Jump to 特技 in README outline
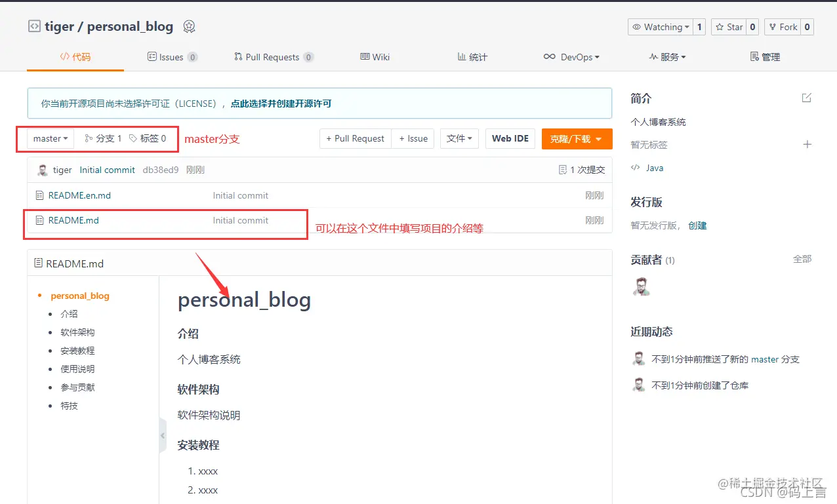The height and width of the screenshot is (504, 837). (x=69, y=406)
